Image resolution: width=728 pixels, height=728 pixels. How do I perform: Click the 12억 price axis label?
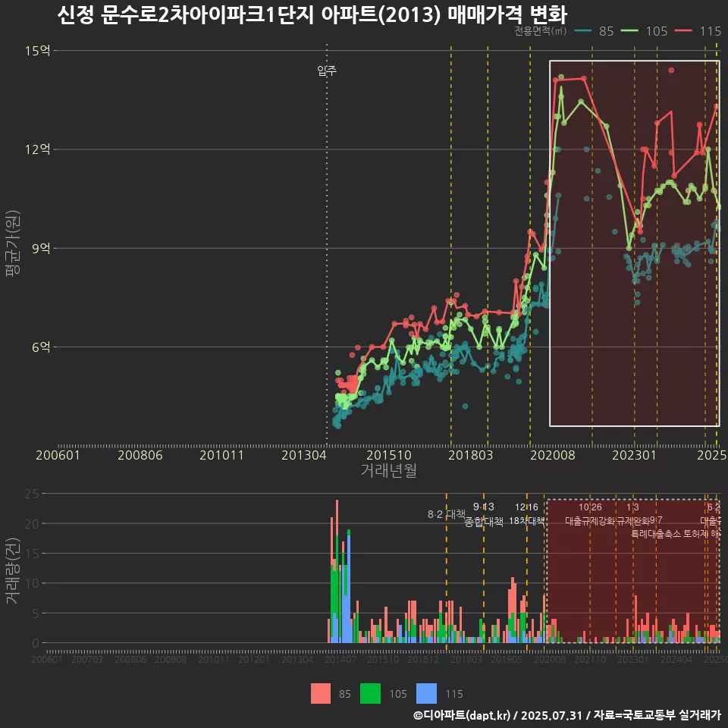click(38, 149)
